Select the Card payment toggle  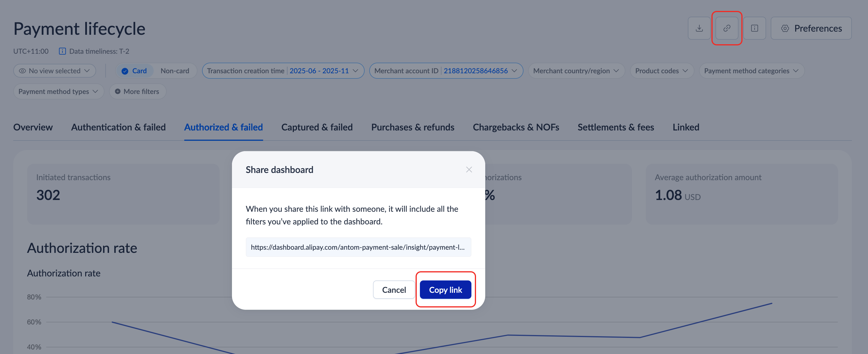click(x=134, y=71)
